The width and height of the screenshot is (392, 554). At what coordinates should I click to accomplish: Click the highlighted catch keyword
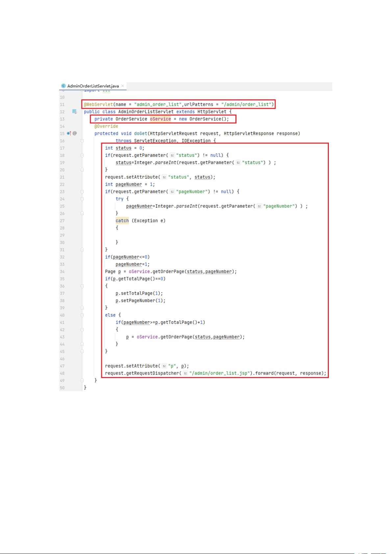coord(122,221)
